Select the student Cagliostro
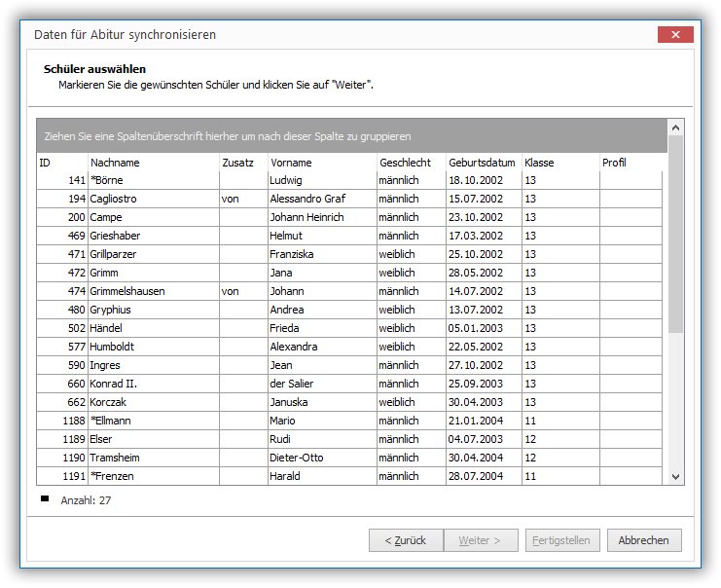The height and width of the screenshot is (588, 721). point(349,199)
